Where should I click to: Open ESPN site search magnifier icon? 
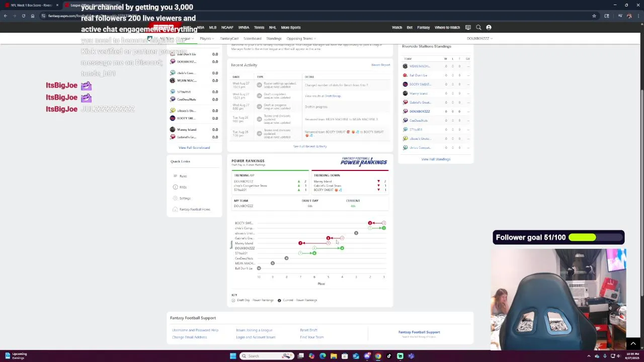pyautogui.click(x=478, y=28)
